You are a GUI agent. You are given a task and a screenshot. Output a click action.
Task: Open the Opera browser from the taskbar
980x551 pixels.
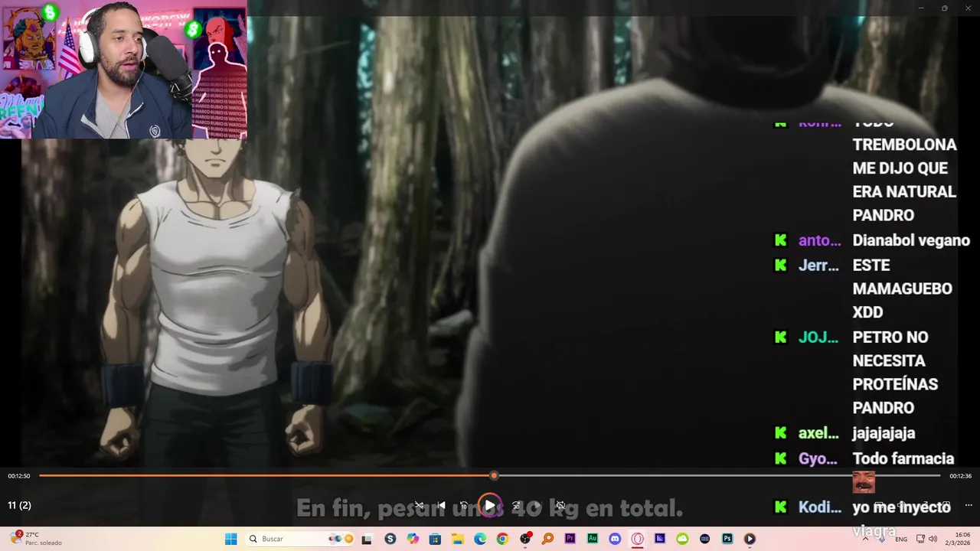637,539
